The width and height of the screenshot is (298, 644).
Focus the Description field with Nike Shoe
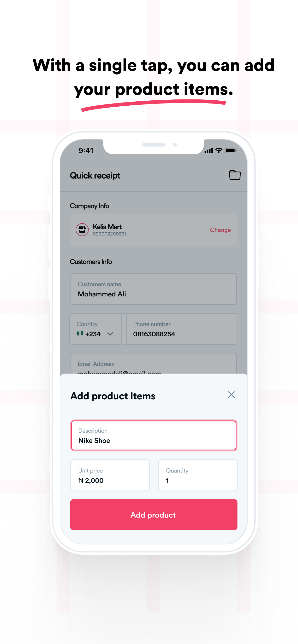tap(154, 436)
